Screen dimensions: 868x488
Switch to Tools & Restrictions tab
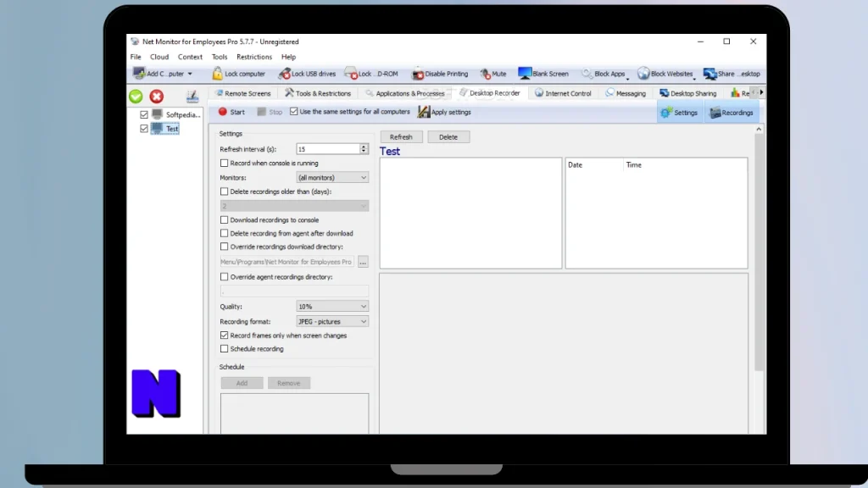pos(318,93)
